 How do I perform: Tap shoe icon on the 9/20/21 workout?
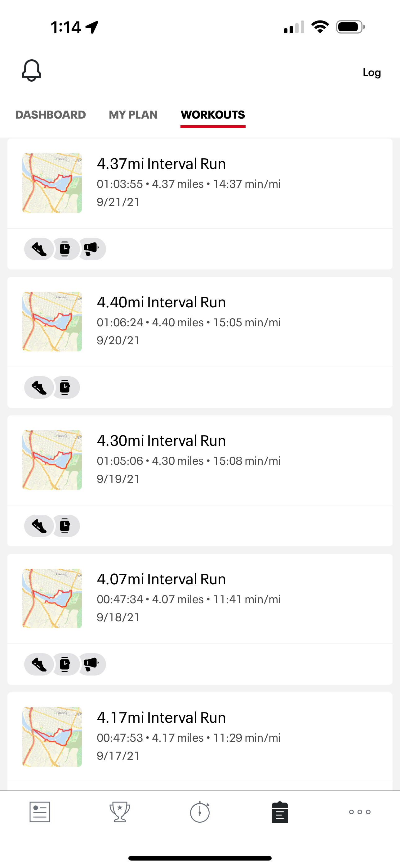[x=39, y=387]
